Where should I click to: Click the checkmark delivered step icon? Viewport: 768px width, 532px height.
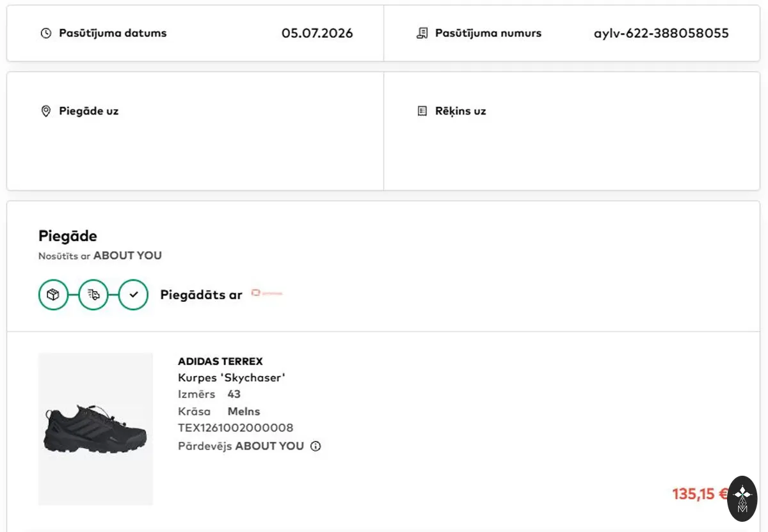134,295
